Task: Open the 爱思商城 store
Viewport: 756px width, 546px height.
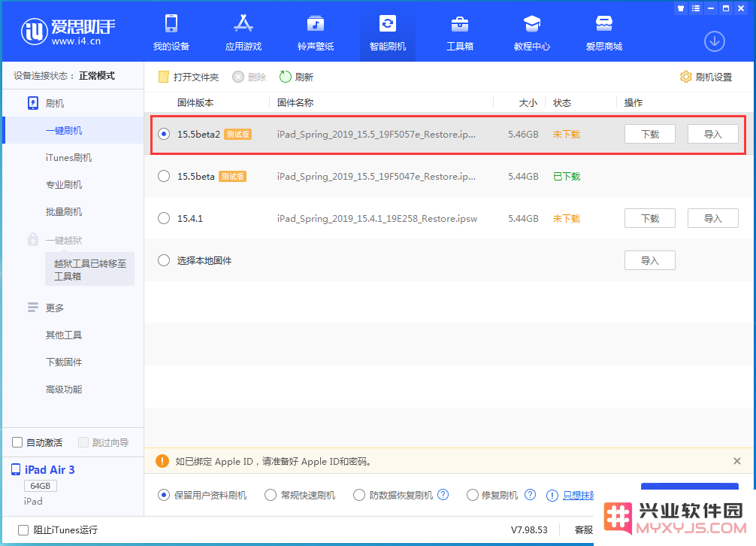Action: tap(603, 32)
